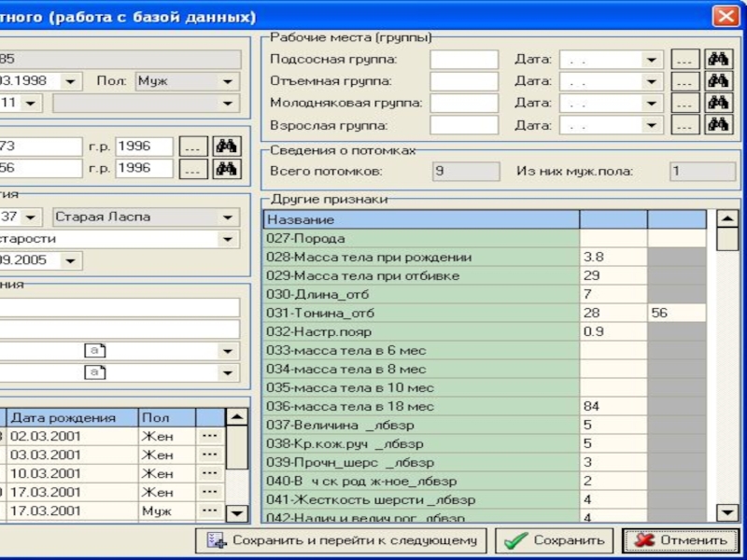The image size is (747, 560).
Task: Open date dropdown for Подсосная группа
Action: (x=653, y=59)
